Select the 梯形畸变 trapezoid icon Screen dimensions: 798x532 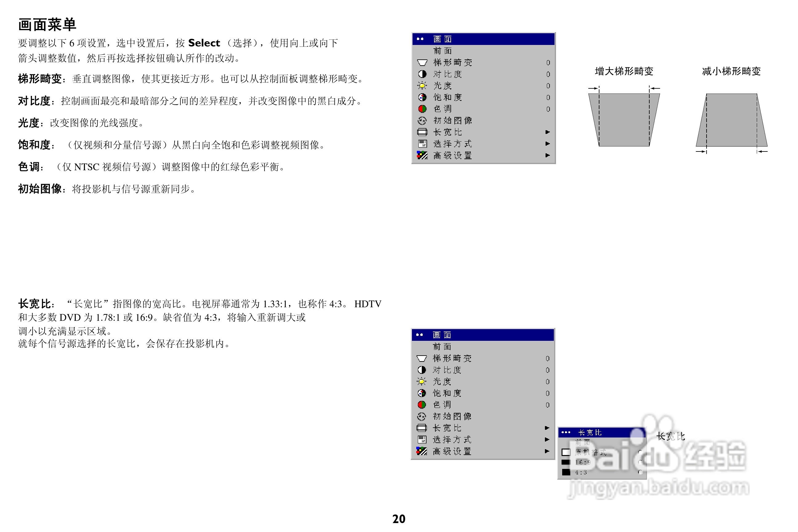pos(422,62)
